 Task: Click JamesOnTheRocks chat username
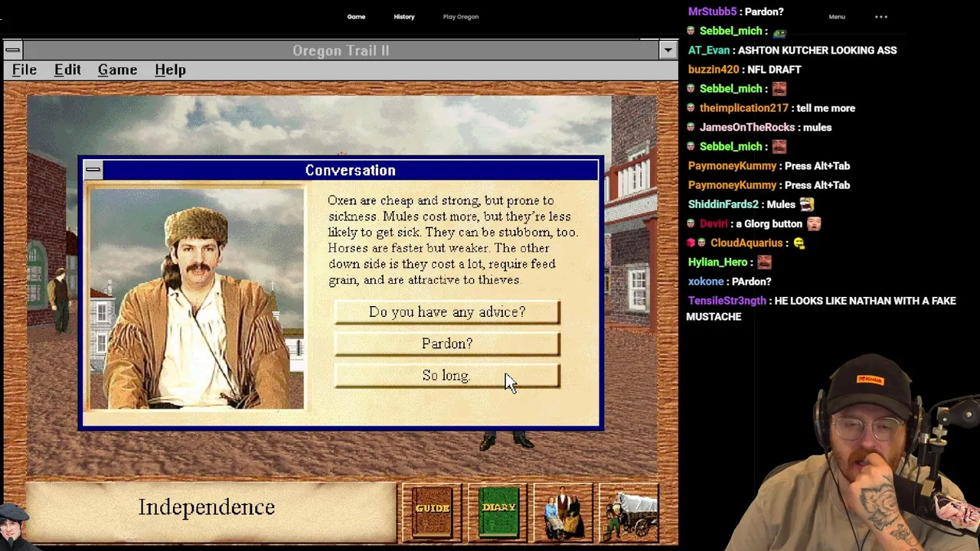746,127
